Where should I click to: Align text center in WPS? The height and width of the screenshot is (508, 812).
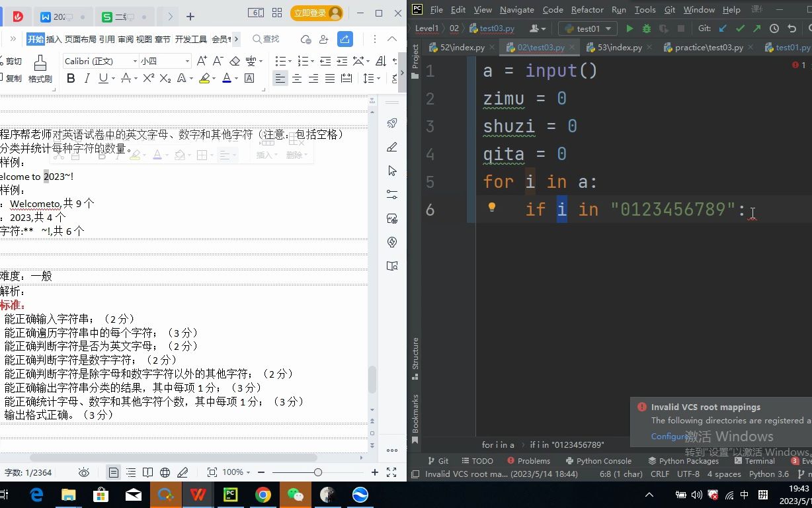click(297, 78)
